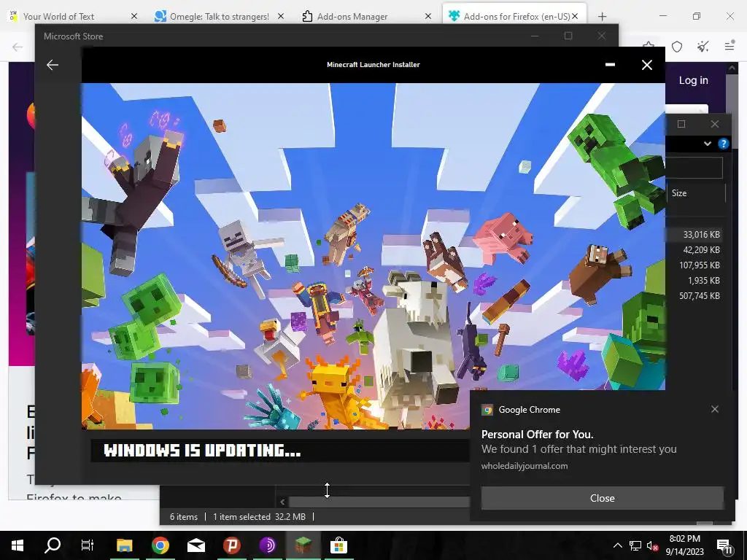747x560 pixels.
Task: Close the Minecraft Launcher Installer
Action: 646,65
